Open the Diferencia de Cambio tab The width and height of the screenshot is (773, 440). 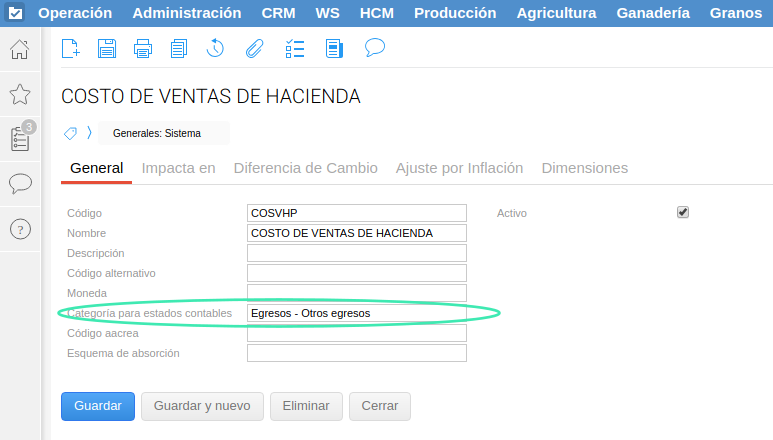point(305,168)
